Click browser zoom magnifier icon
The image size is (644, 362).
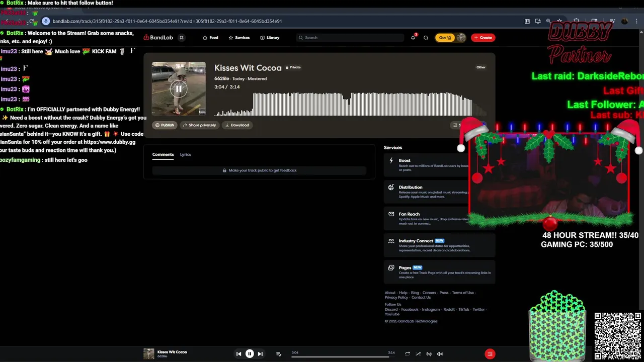(x=548, y=21)
